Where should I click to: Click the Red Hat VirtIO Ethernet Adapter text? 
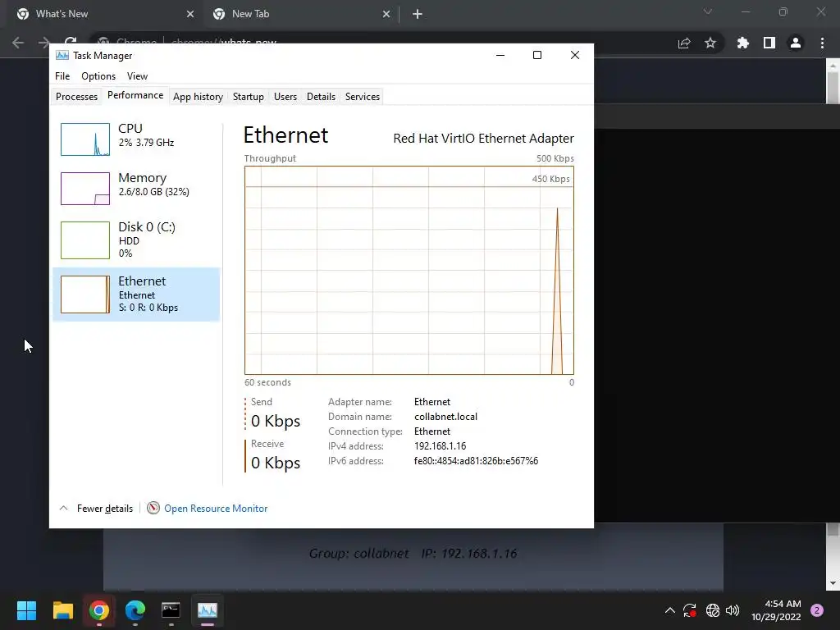point(483,139)
